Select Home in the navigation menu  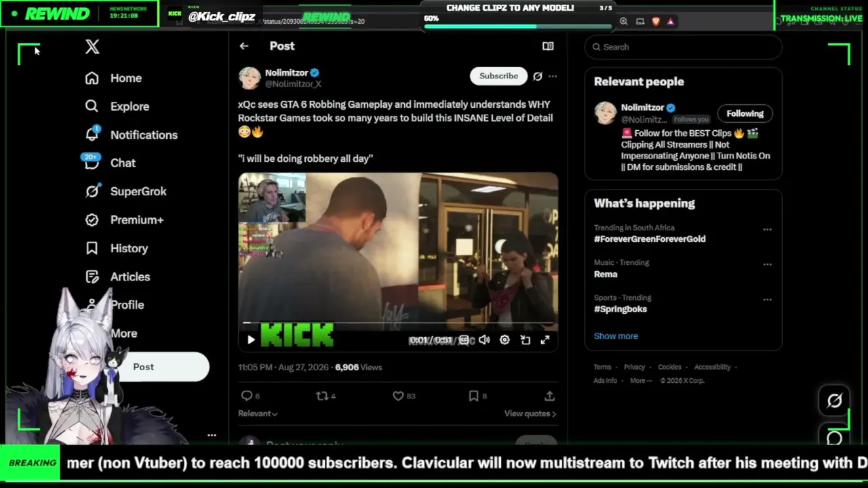[126, 78]
